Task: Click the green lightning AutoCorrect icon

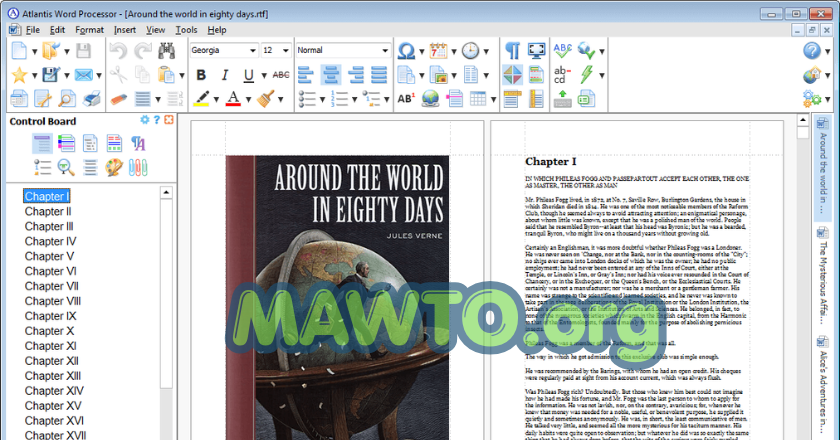Action: click(587, 75)
